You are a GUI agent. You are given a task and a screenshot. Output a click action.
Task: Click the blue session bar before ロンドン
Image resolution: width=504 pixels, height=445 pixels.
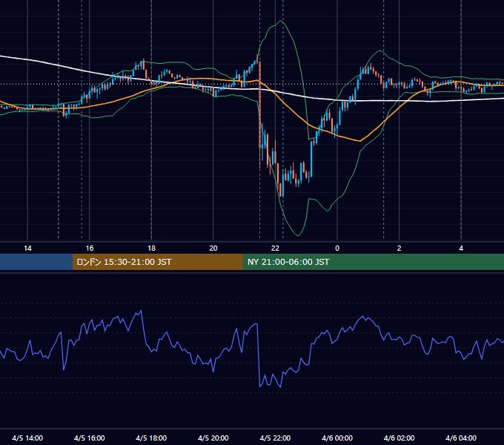pos(36,262)
